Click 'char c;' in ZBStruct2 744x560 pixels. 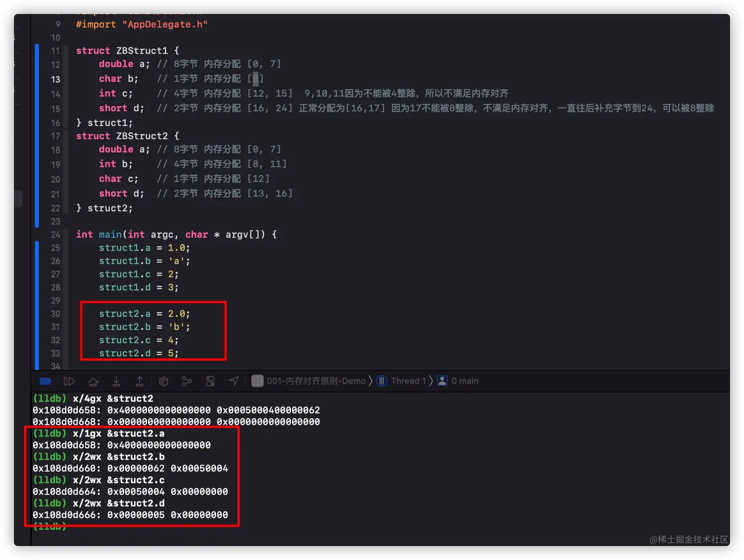click(x=119, y=179)
